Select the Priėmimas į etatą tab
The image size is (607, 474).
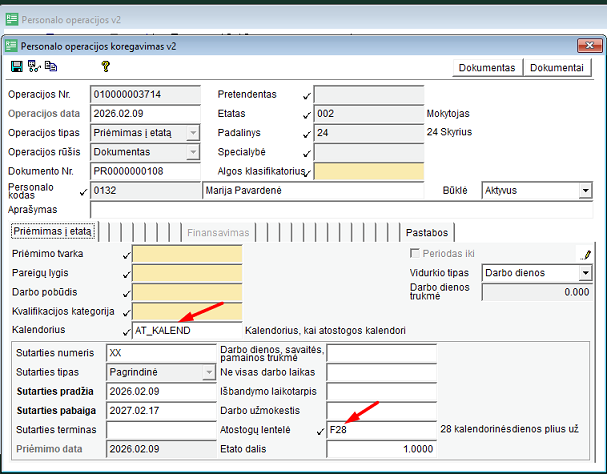click(52, 232)
